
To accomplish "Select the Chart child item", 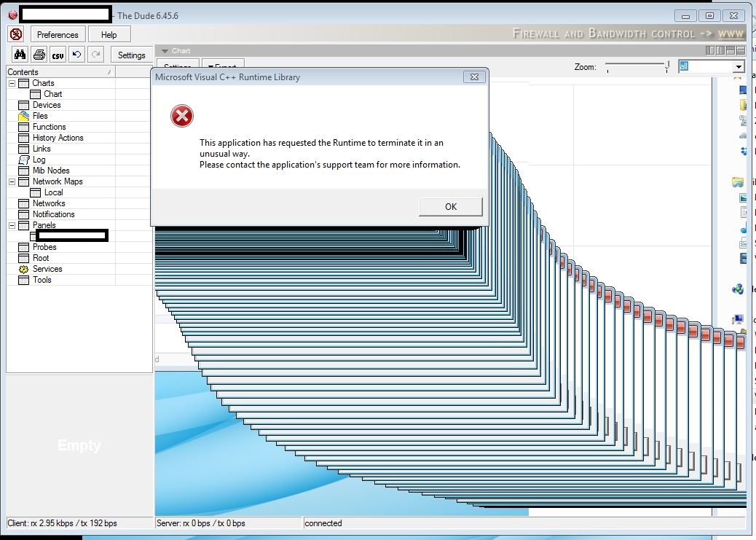I will tap(52, 94).
